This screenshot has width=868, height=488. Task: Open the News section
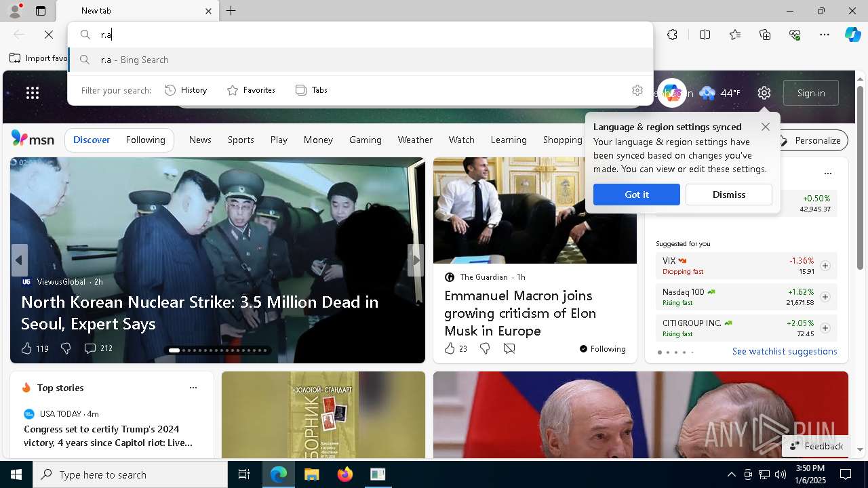pyautogui.click(x=200, y=140)
